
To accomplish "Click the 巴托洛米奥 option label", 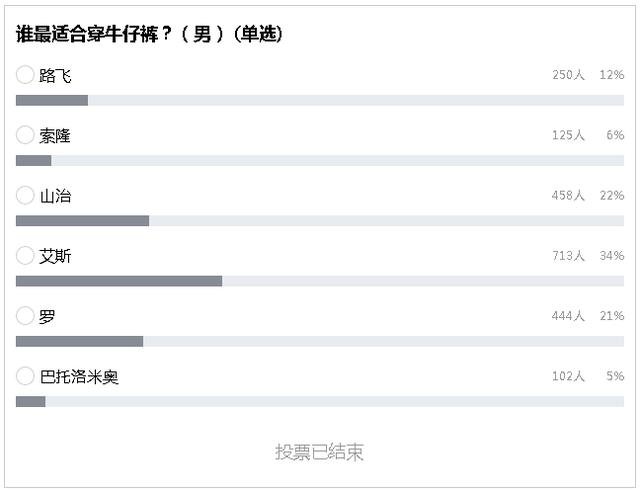I will pyautogui.click(x=79, y=377).
